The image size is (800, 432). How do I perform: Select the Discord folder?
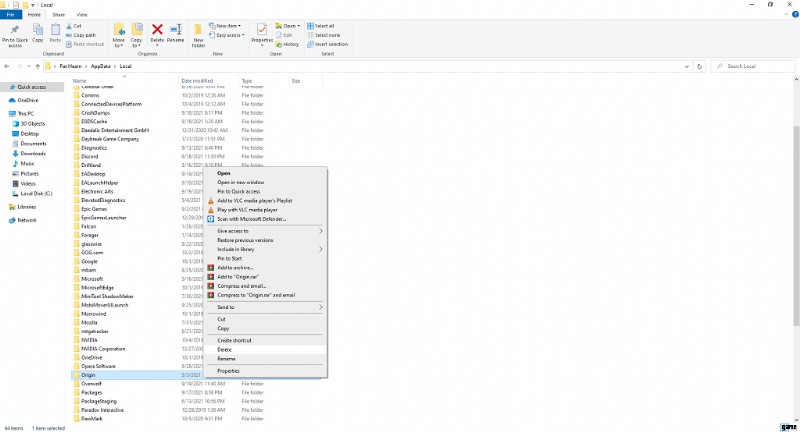[90, 157]
